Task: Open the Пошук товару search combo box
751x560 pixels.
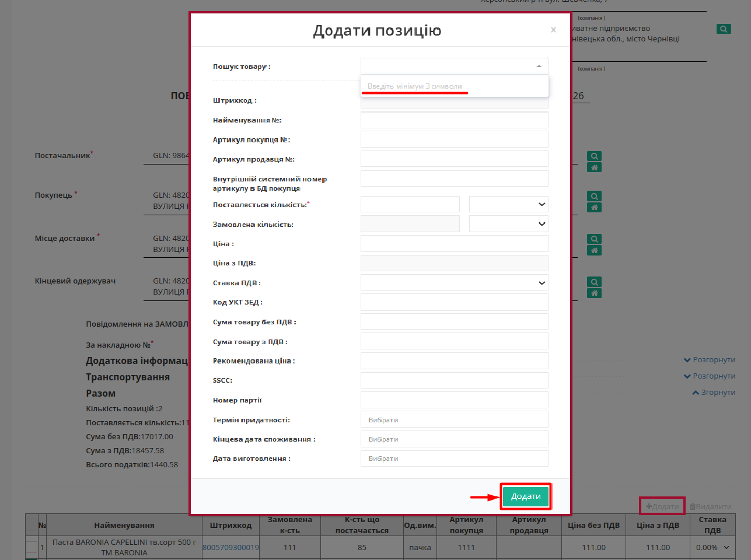Action: coord(454,66)
